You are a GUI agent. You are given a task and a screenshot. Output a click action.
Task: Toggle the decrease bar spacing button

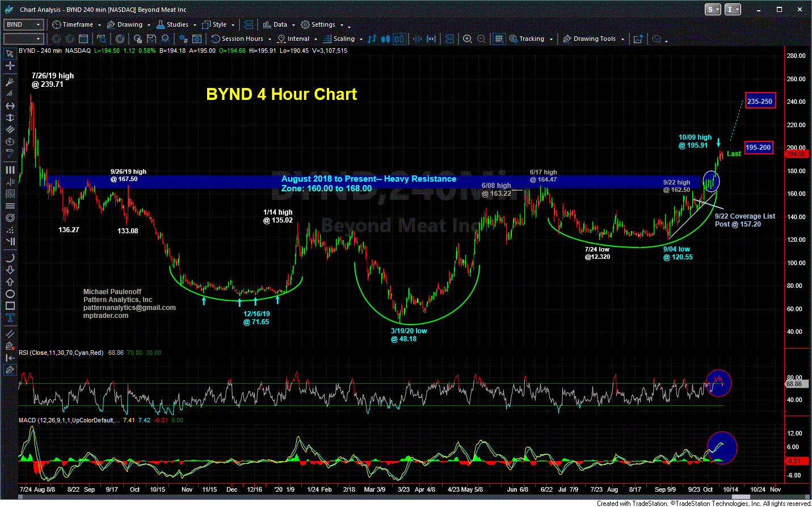point(418,39)
